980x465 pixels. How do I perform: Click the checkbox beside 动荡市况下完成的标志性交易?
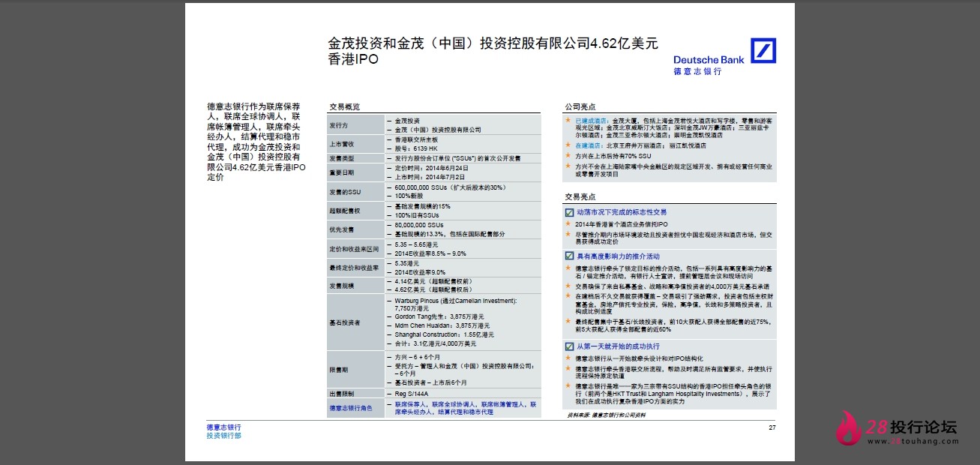pos(569,212)
